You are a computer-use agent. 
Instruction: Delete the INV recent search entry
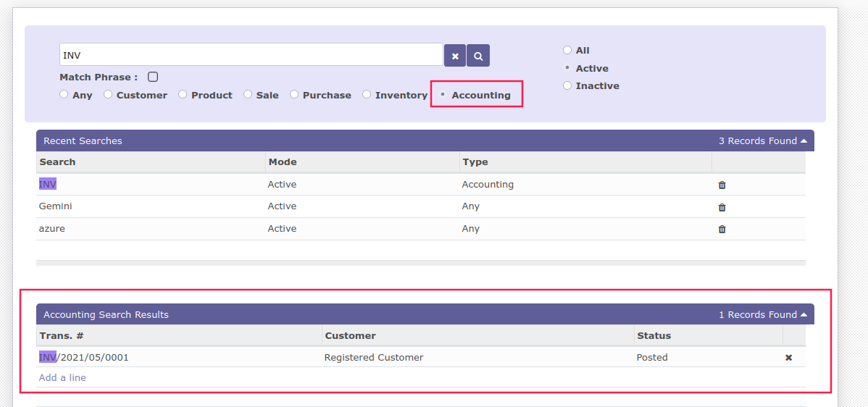pos(722,185)
